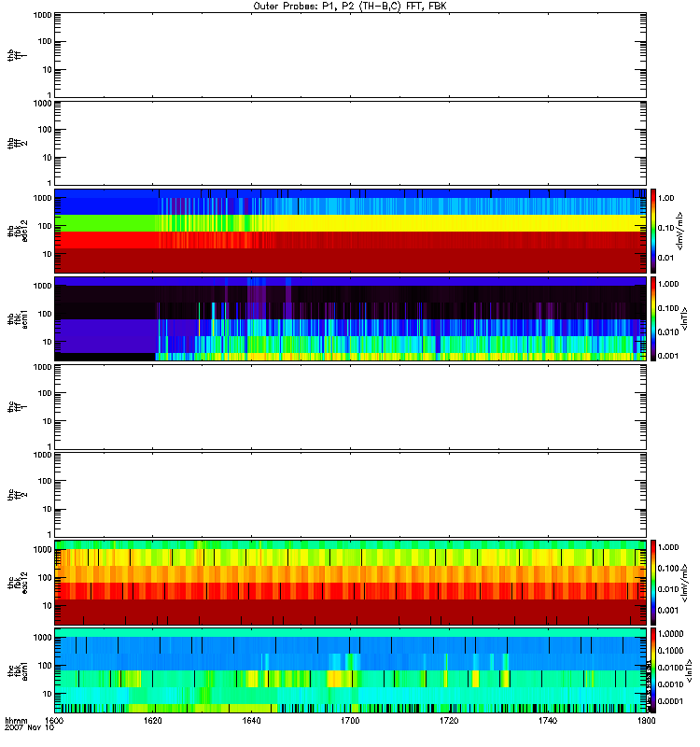
Task: Click the "2007 Nov 10" date label
Action: 24,729
